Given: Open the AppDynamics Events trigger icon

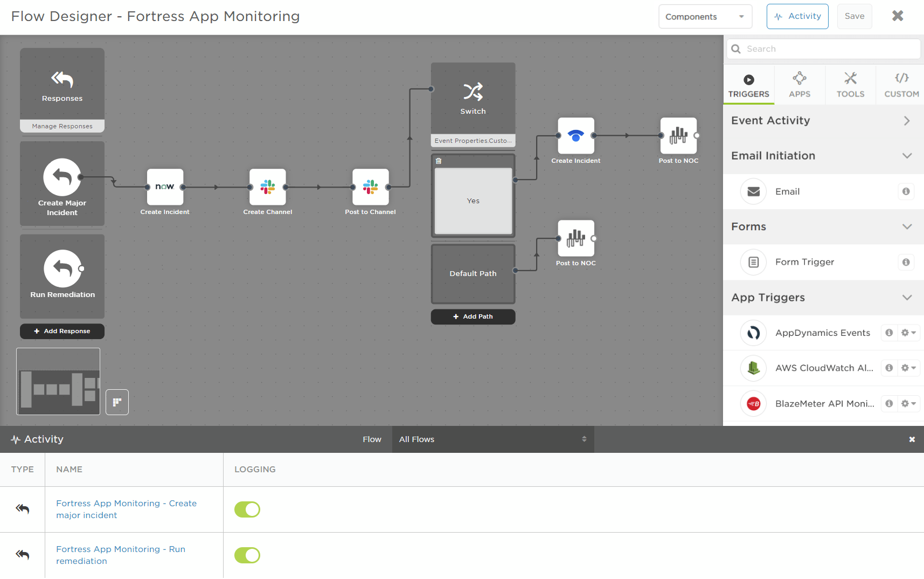Looking at the screenshot, I should (753, 333).
